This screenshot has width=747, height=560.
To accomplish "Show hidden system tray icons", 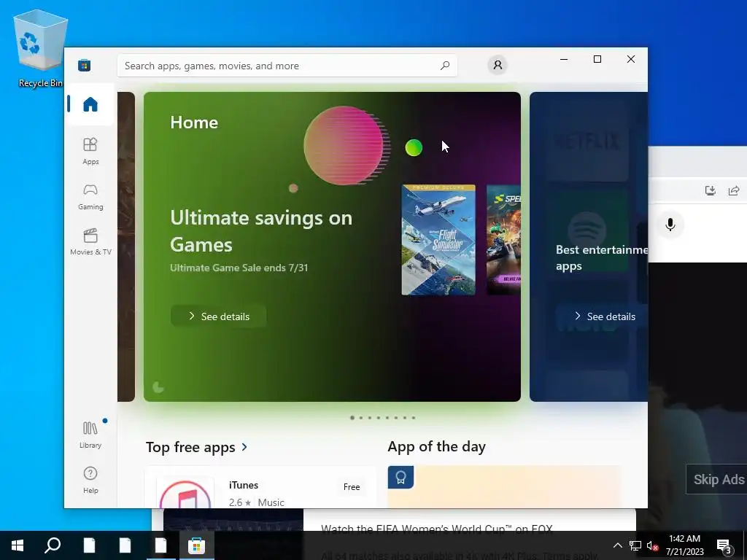I will pos(617,545).
